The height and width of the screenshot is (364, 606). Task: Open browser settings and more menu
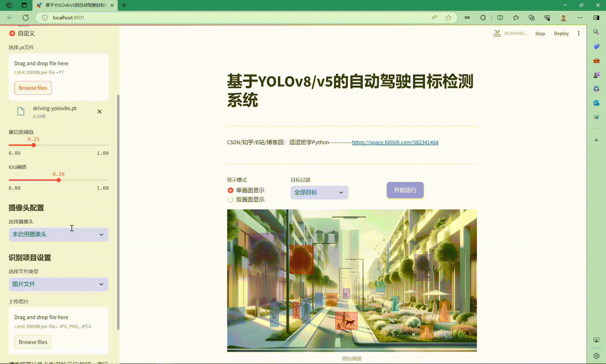580,18
